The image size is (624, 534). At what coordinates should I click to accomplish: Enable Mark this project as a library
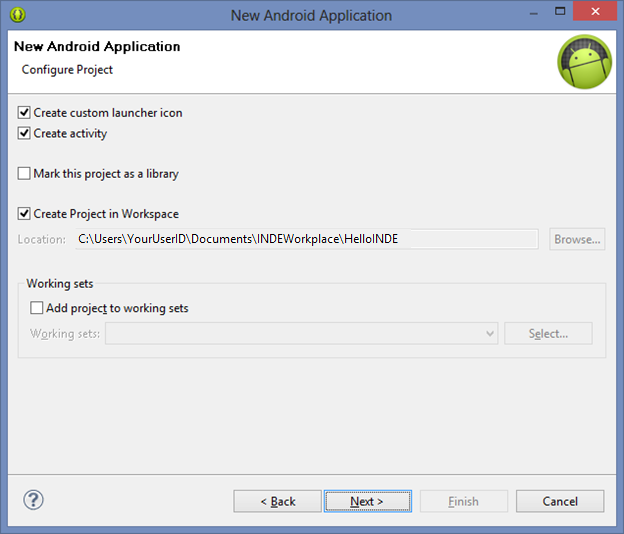pyautogui.click(x=25, y=174)
